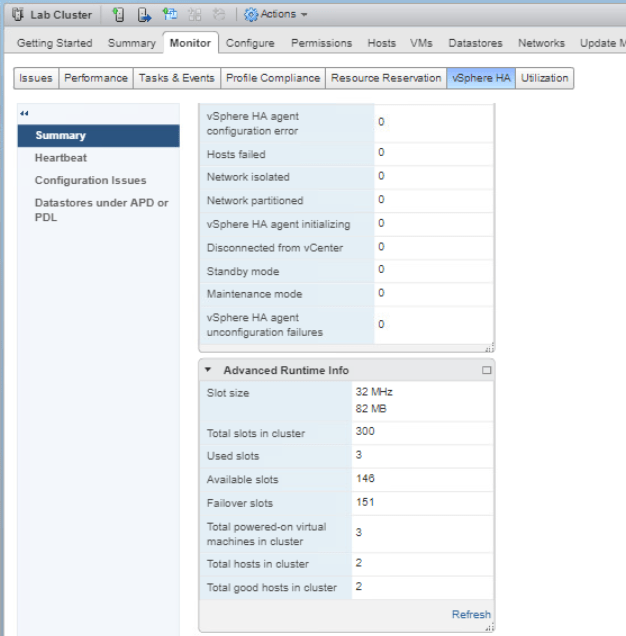This screenshot has width=626, height=636.
Task: Collapse the Advanced Runtime Info section
Action: click(208, 370)
